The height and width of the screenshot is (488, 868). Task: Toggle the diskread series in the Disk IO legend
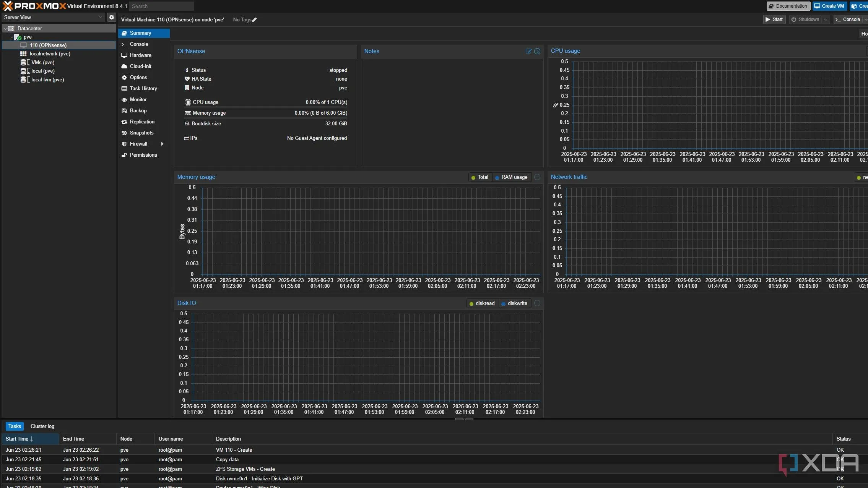[482, 303]
